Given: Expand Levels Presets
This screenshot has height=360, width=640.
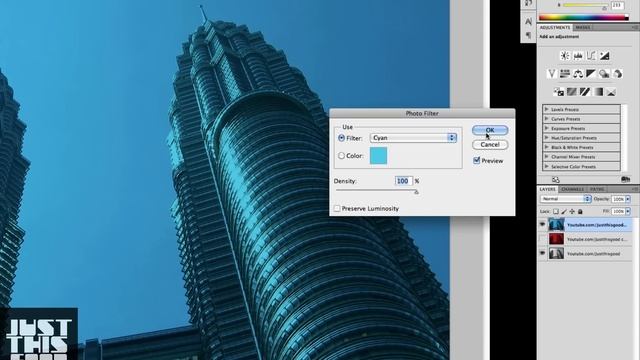Looking at the screenshot, I should pyautogui.click(x=547, y=109).
